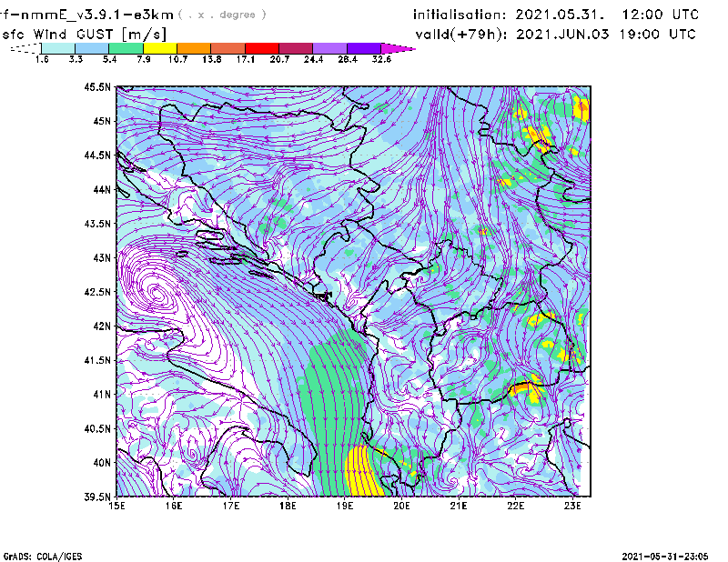Click the '19:00 UTC' valid time
The height and width of the screenshot is (562, 728).
click(x=658, y=35)
